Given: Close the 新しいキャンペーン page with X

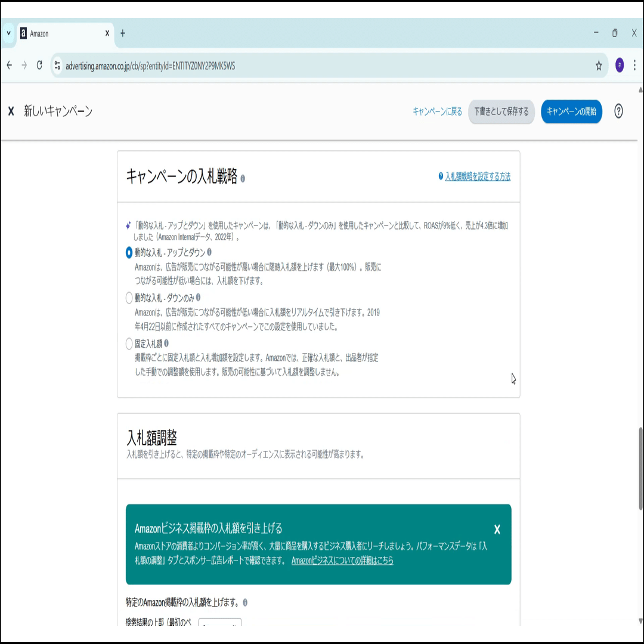Looking at the screenshot, I should point(11,111).
